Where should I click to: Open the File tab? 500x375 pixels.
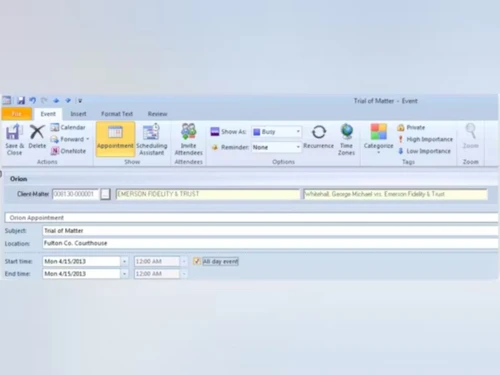(17, 114)
